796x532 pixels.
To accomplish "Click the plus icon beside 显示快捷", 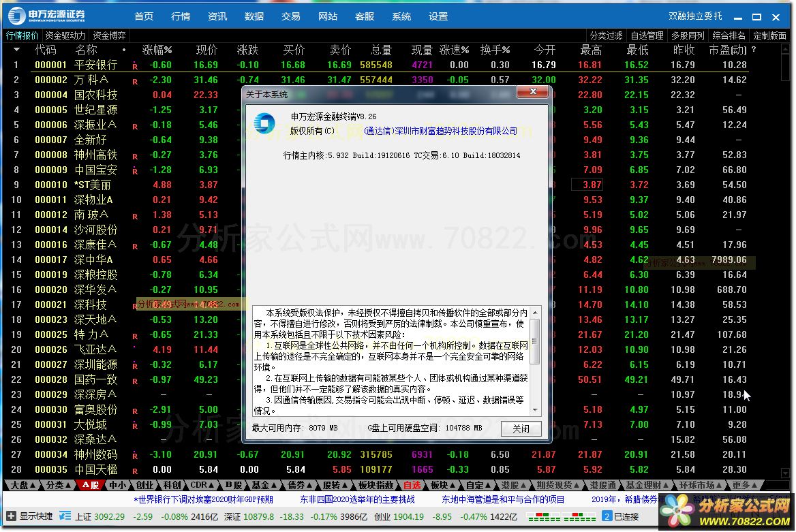I will click(x=11, y=516).
